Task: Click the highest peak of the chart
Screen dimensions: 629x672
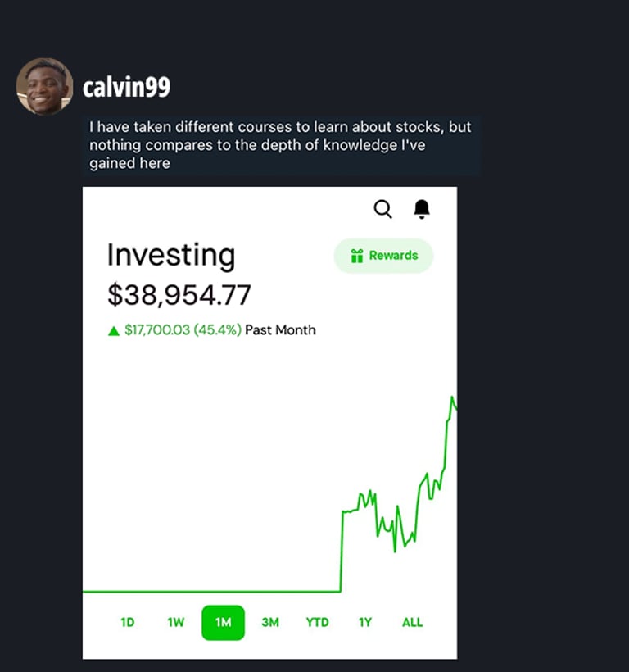Action: (x=451, y=397)
